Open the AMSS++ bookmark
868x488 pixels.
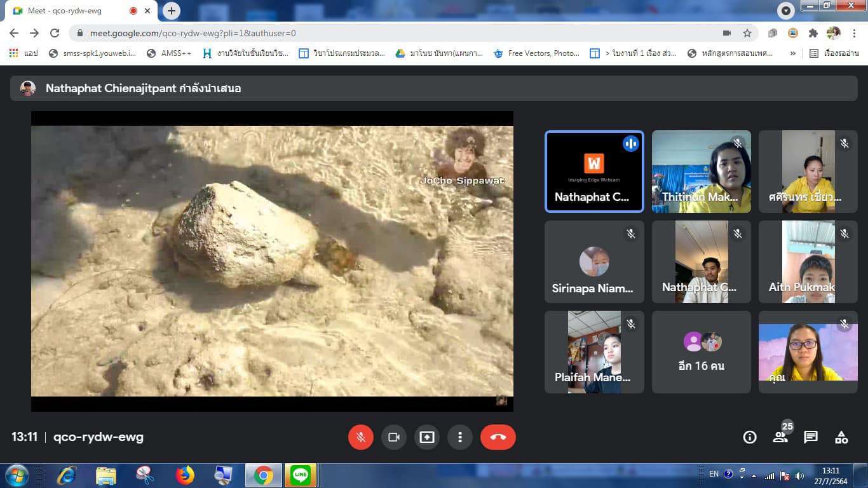[169, 53]
